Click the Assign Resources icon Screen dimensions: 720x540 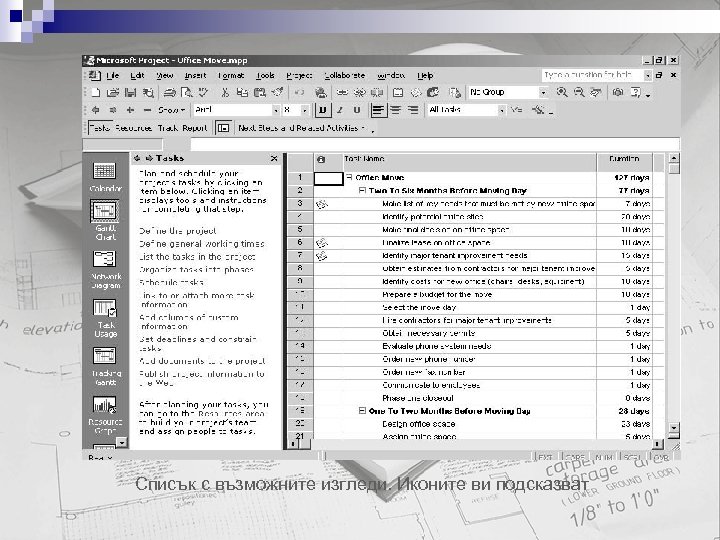pos(433,93)
